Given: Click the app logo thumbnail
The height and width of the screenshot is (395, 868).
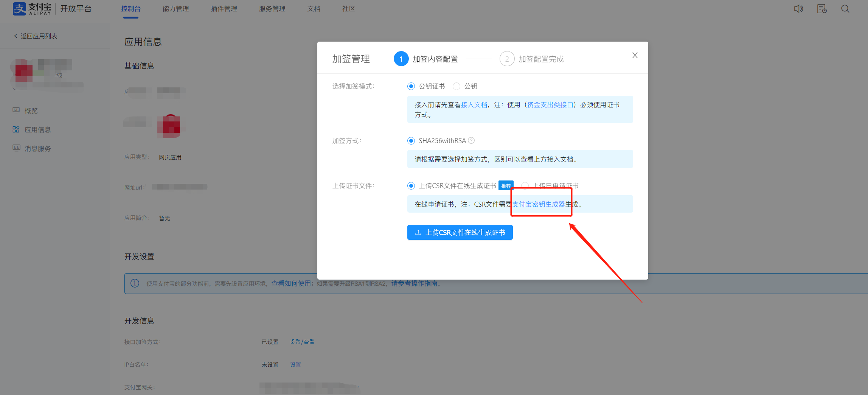Looking at the screenshot, I should [169, 126].
